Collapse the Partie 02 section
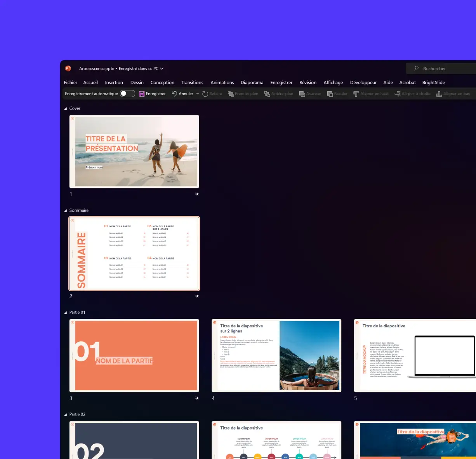Image resolution: width=476 pixels, height=459 pixels. [66, 415]
